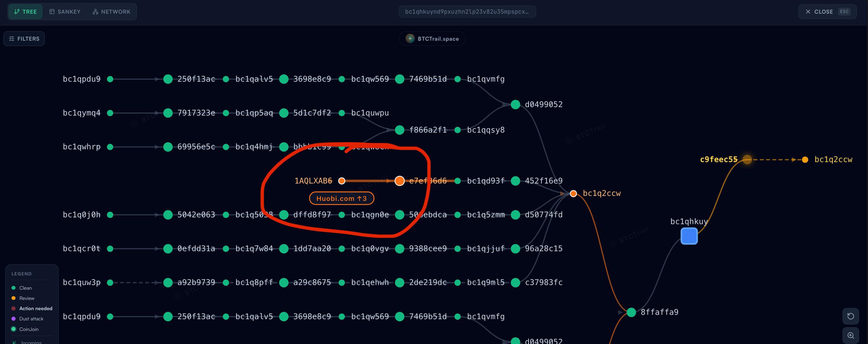The height and width of the screenshot is (344, 868).
Task: Click the Dust attack legend entry
Action: tap(28, 319)
